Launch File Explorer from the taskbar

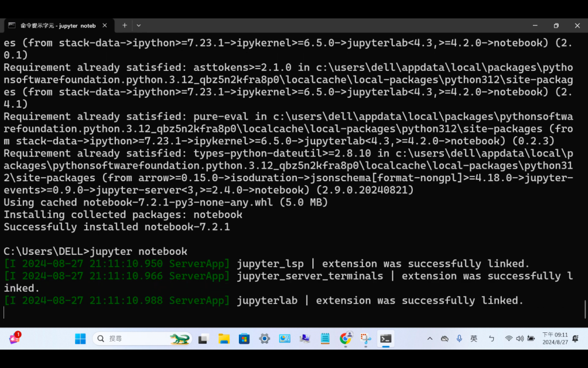[224, 339]
